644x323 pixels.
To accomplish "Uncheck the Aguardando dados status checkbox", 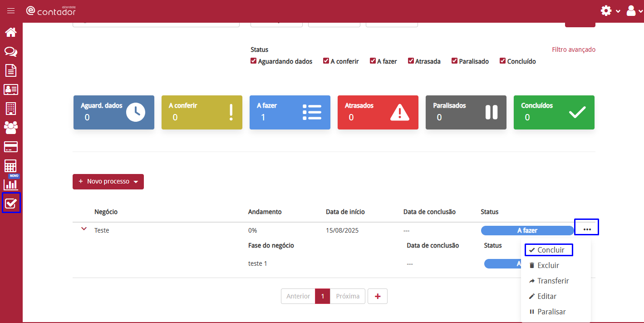I will pos(254,61).
